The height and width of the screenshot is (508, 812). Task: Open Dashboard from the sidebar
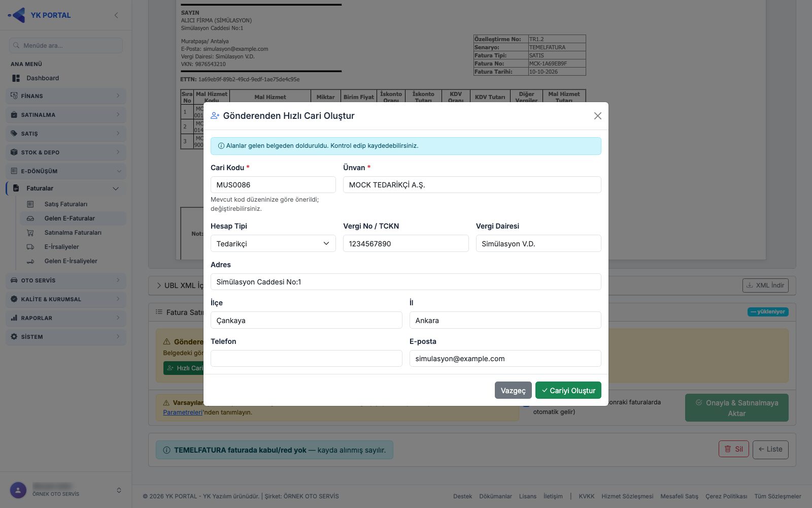click(x=43, y=78)
